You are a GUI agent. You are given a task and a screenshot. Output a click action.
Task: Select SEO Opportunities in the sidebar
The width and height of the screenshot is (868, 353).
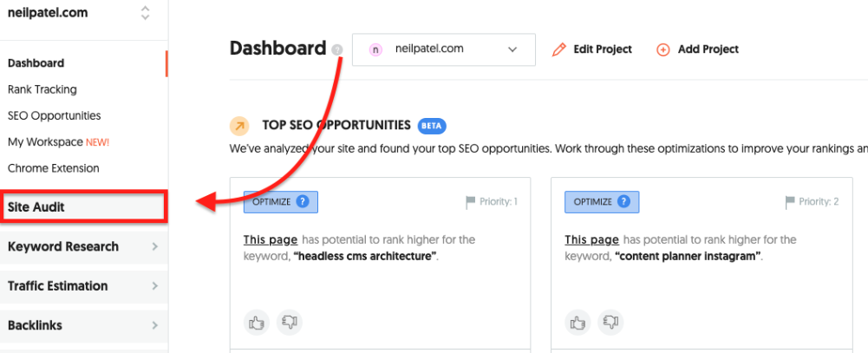point(54,115)
